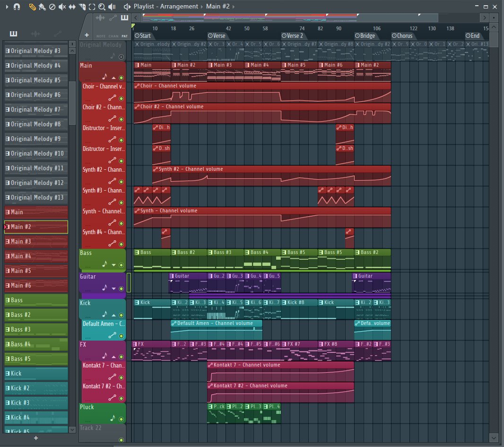Select the Delete tool
The image size is (504, 447).
point(52,7)
